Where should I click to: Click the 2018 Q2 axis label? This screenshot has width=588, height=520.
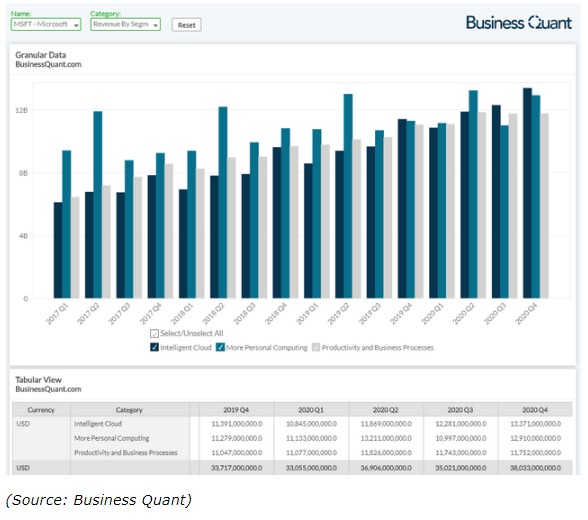tap(213, 314)
